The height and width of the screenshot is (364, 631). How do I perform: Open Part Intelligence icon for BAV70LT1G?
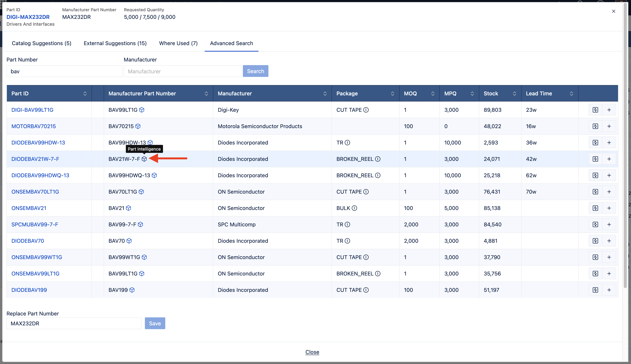pos(141,192)
